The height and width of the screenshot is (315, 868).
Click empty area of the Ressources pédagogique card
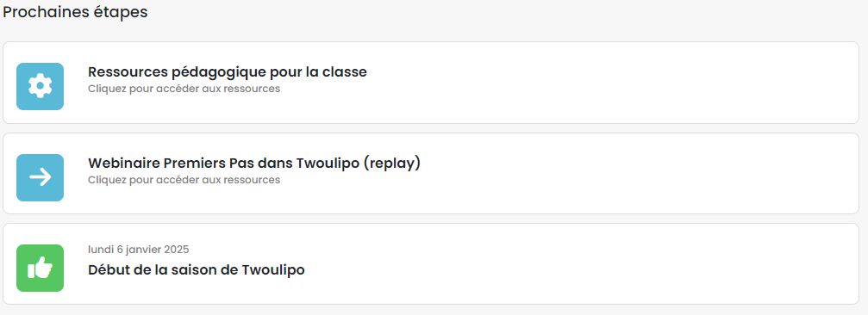609,83
